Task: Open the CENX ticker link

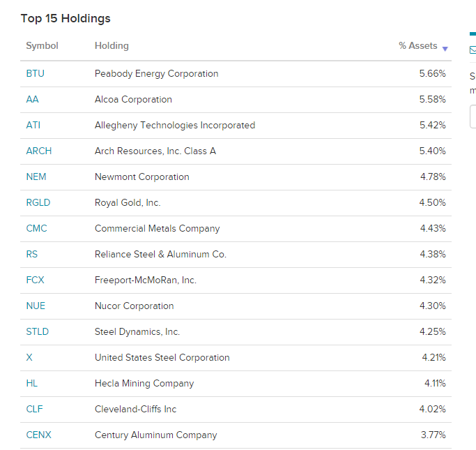Action: coord(38,435)
